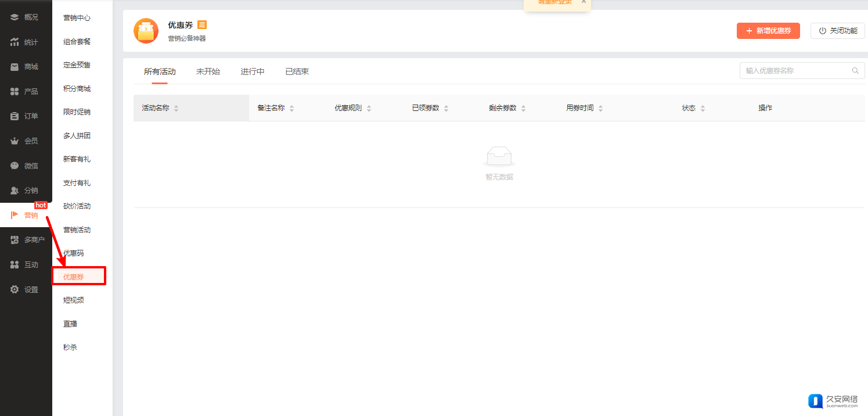Screen dimensions: 868x416
Task: Open 多人拼团 submenu item
Action: click(x=77, y=136)
